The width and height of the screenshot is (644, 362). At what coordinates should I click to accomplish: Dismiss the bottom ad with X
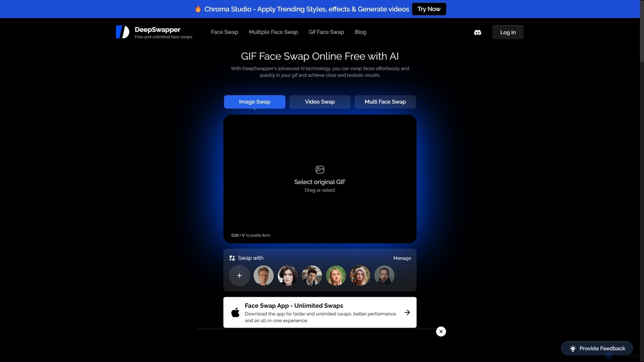441,331
